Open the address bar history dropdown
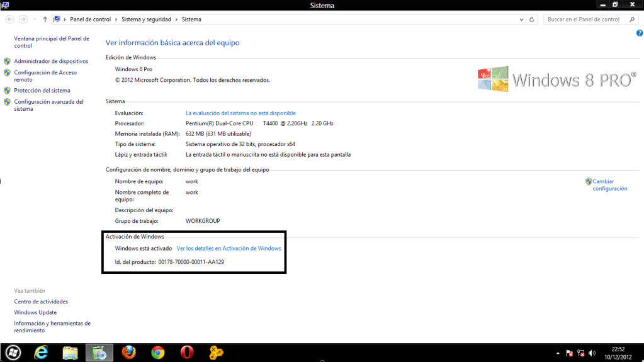Screen dimensions: 644x362 [521, 20]
